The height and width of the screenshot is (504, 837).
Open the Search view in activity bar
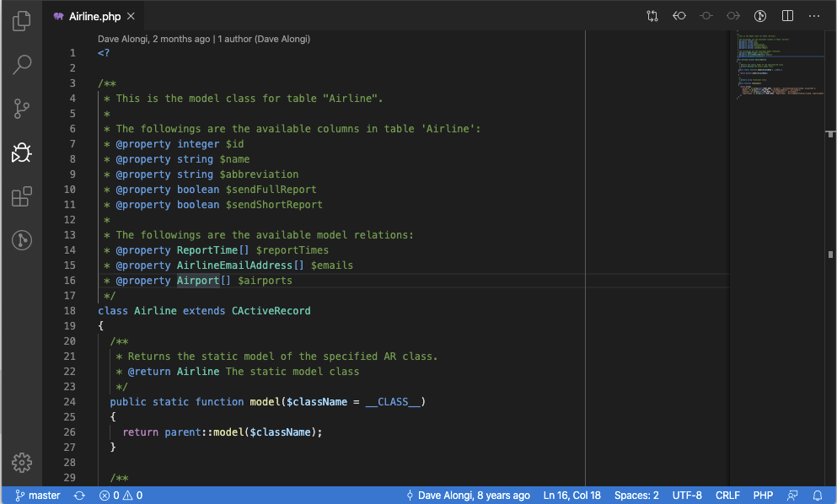tap(21, 65)
